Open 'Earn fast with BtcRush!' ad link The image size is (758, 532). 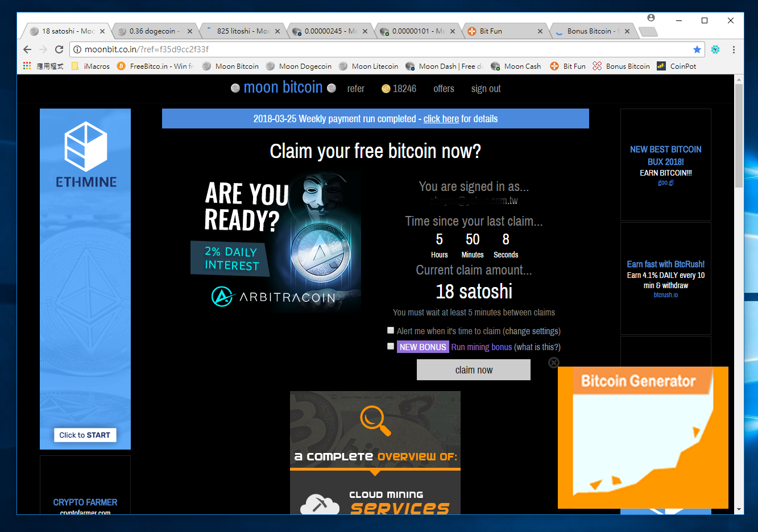tap(666, 264)
